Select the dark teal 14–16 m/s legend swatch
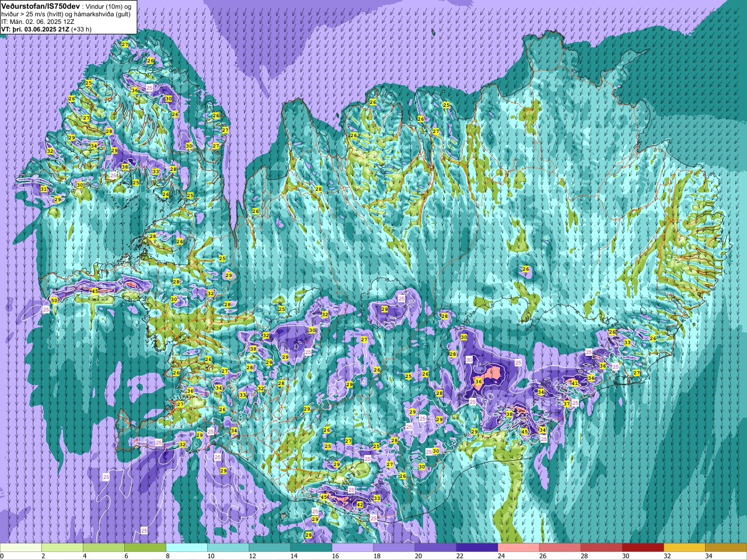747x560 pixels. pos(311,548)
